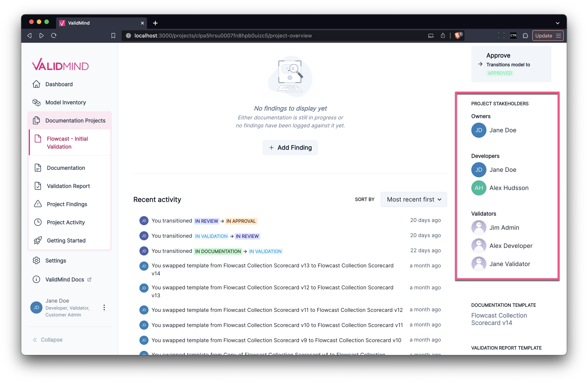Click the Approve transition action
588x383 pixels.
[498, 55]
